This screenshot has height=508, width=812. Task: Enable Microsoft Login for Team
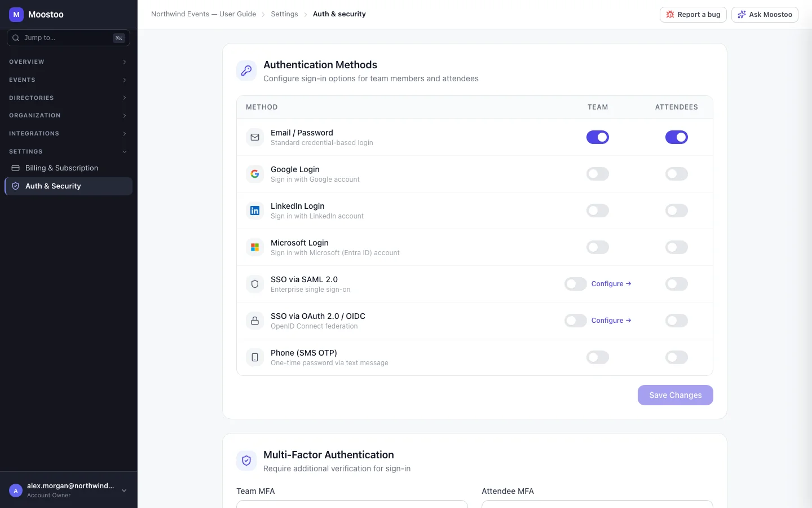pyautogui.click(x=598, y=247)
